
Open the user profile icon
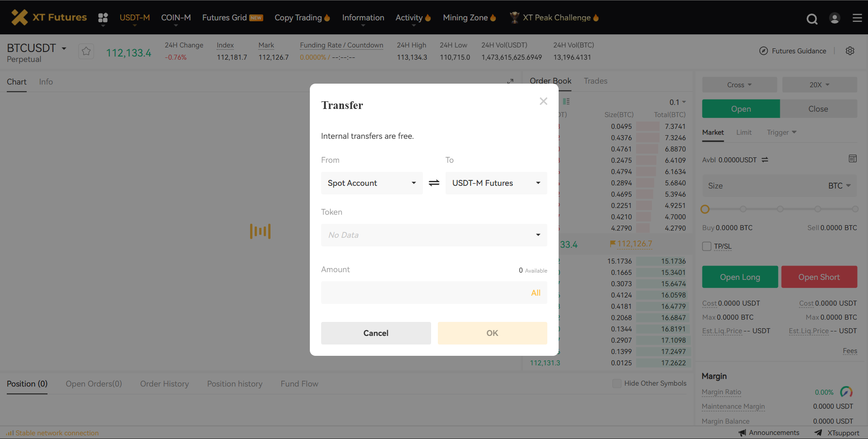835,18
